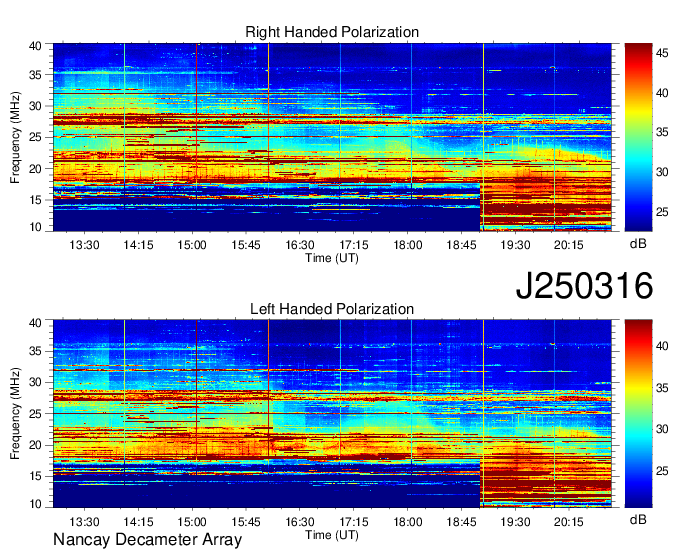Viewport: 680px width, 552px height.
Task: Click the 30 value on Right Handed colorbar
Action: (662, 172)
